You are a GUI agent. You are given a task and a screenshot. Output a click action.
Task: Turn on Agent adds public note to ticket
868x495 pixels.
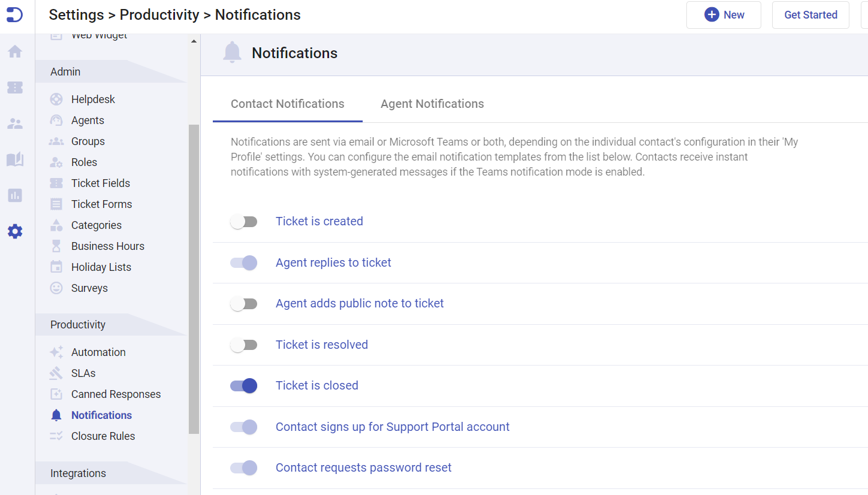[x=244, y=303]
